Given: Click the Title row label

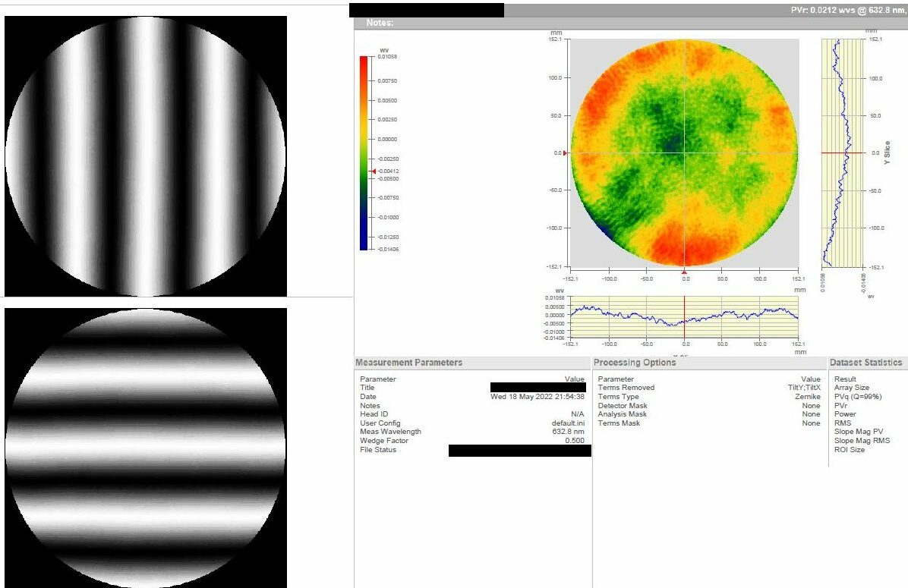Looking at the screenshot, I should click(367, 388).
